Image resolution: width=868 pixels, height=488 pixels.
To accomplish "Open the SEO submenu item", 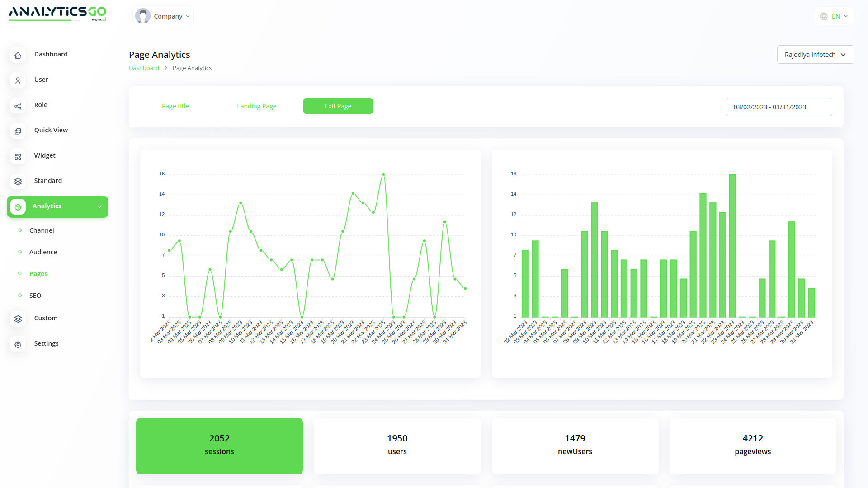I will click(x=35, y=296).
